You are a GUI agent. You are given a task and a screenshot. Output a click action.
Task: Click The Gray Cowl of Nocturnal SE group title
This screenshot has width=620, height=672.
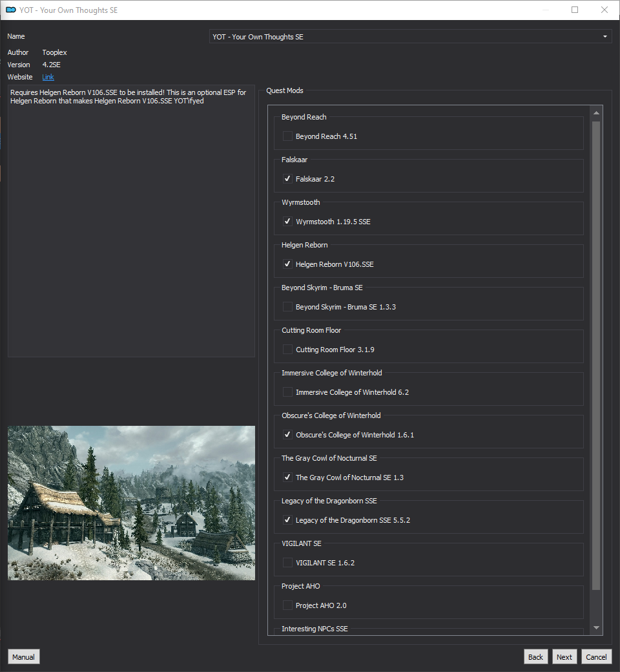point(329,458)
